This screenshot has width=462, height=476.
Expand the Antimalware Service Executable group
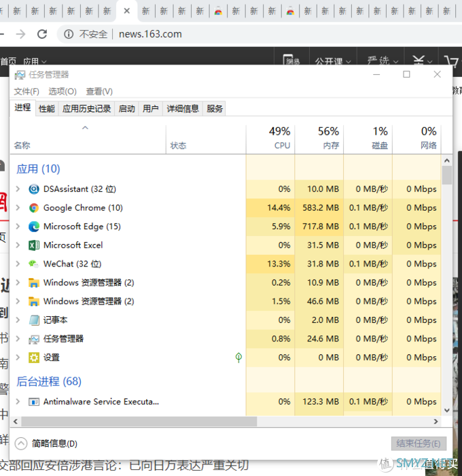[x=18, y=402]
